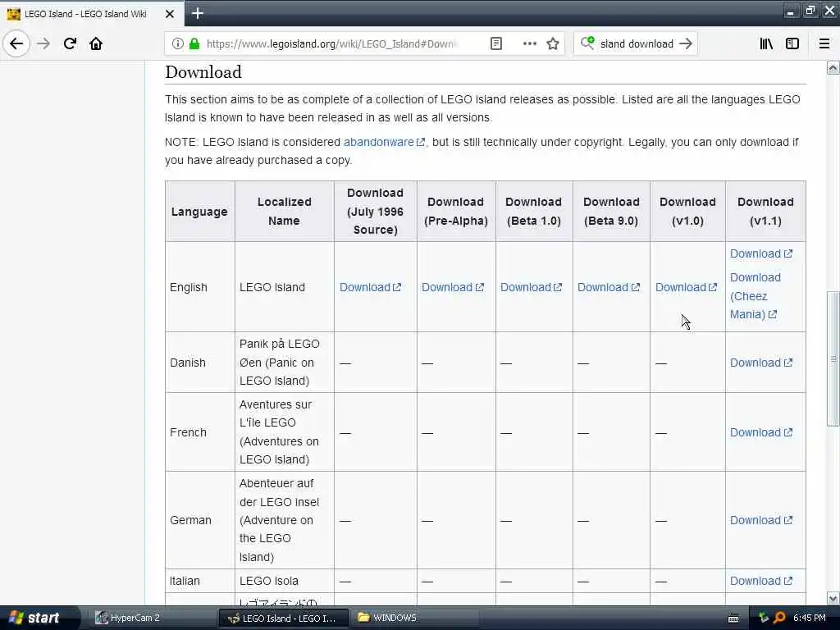Show site information icon in address bar

coord(178,44)
